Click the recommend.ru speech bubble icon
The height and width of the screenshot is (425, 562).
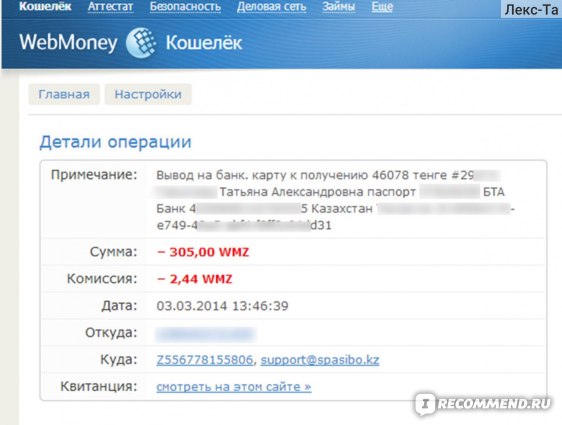425,404
